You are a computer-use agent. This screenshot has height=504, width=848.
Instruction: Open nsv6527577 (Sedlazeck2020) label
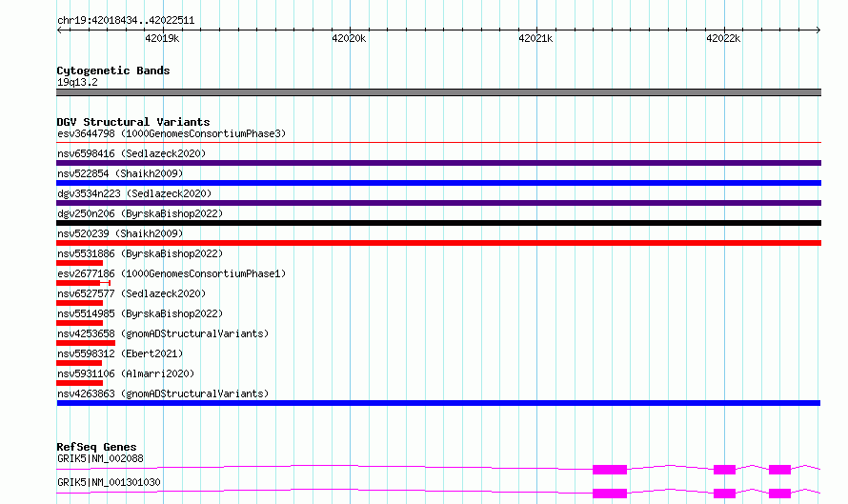point(131,293)
